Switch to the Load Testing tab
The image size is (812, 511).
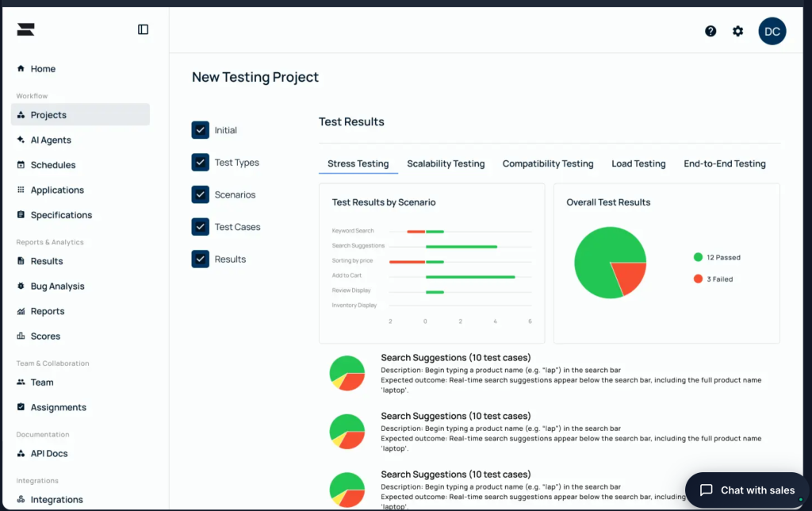[638, 163]
